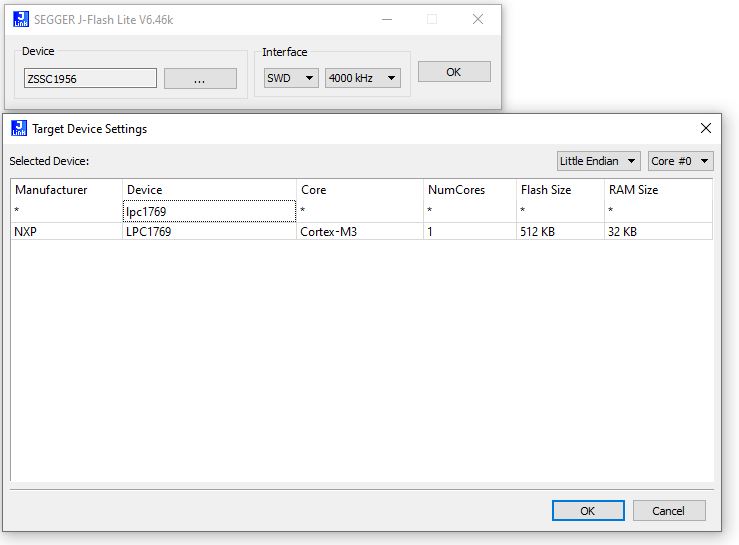Click the 'Selected Device:' label
739x545 pixels.
click(49, 161)
